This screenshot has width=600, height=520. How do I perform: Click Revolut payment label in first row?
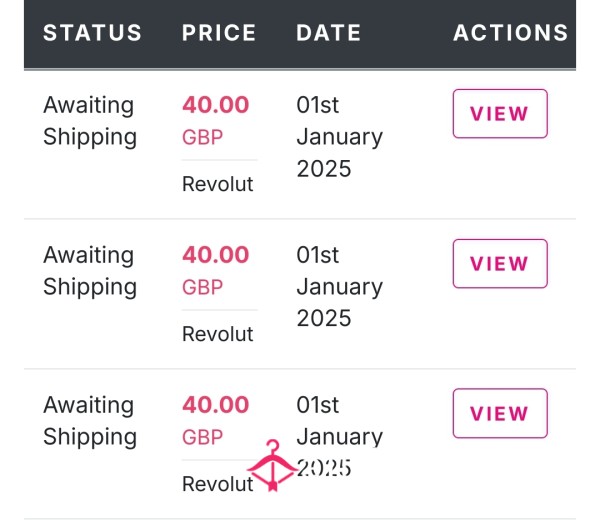click(217, 184)
